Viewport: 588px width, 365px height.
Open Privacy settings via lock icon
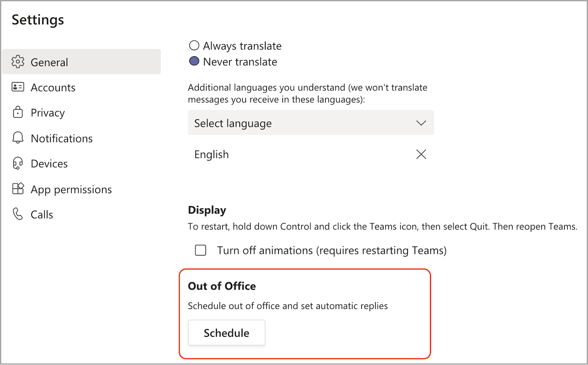18,112
